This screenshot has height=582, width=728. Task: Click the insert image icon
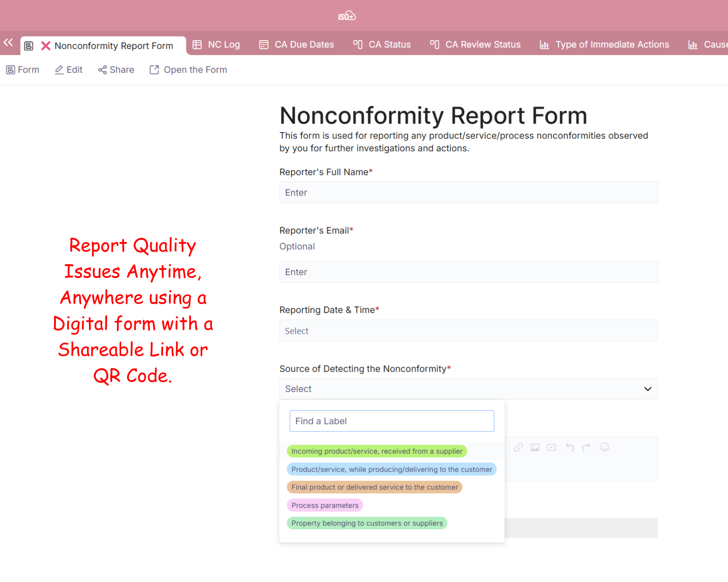pos(535,447)
